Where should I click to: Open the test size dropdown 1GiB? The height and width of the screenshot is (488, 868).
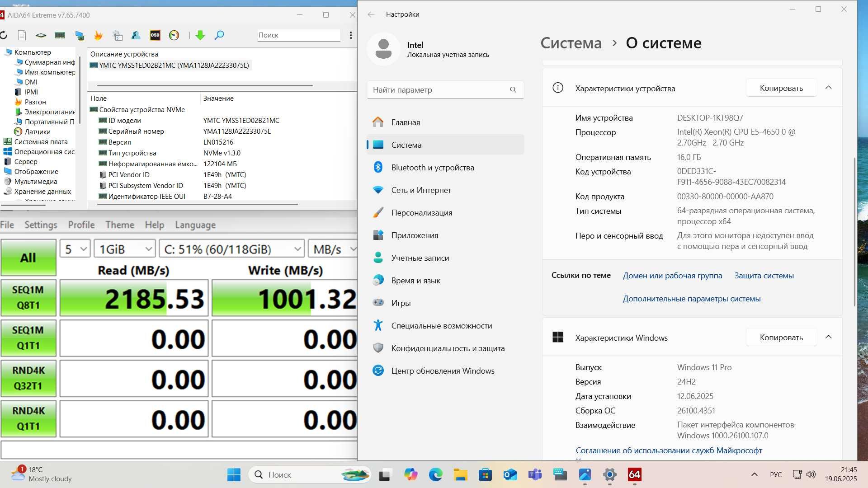125,249
